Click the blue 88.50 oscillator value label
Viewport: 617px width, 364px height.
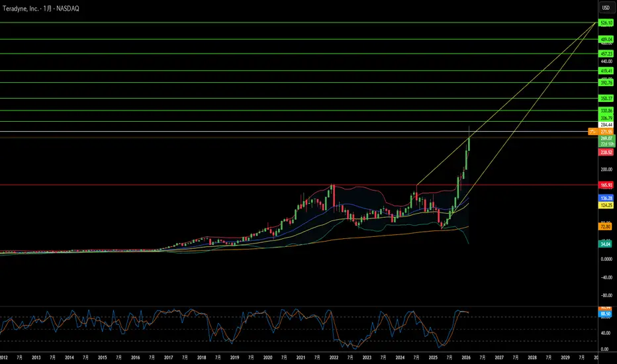click(x=605, y=314)
